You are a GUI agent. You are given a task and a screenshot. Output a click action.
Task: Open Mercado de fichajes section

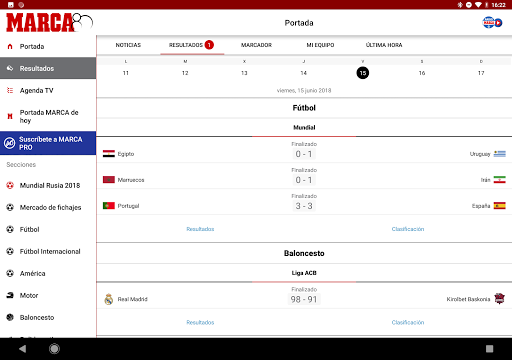[48, 207]
